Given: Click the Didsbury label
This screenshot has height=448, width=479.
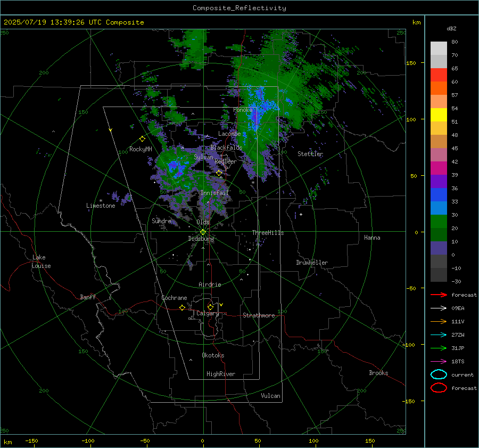Looking at the screenshot, I should [201, 239].
